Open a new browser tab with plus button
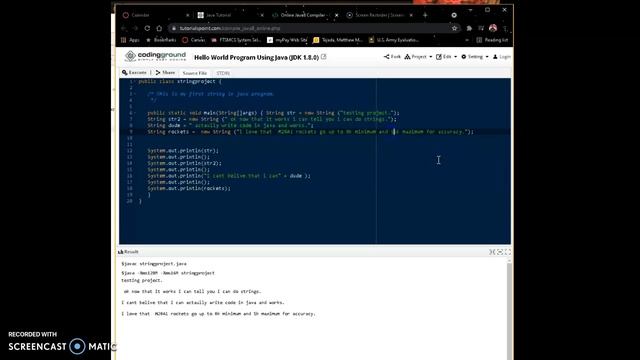Image resolution: width=640 pixels, height=360 pixels. 425,15
